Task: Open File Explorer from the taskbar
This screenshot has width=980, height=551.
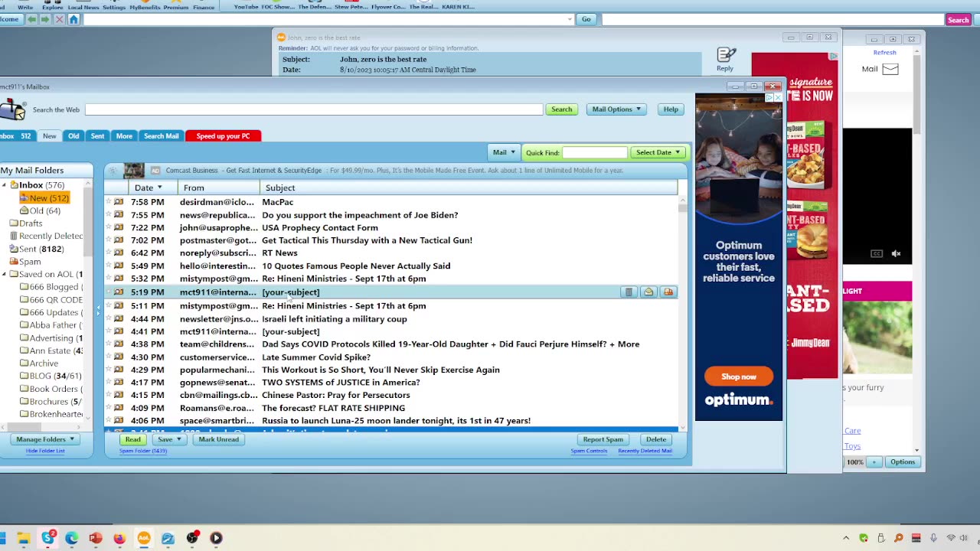Action: (x=24, y=538)
